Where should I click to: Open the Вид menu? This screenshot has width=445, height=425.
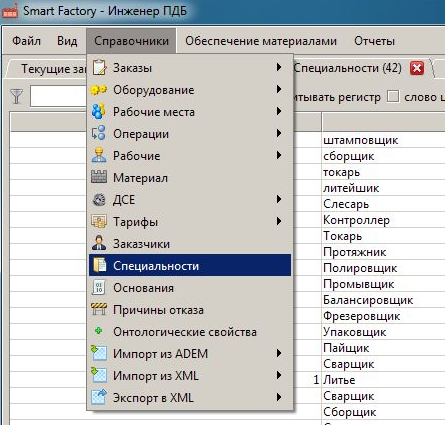67,41
